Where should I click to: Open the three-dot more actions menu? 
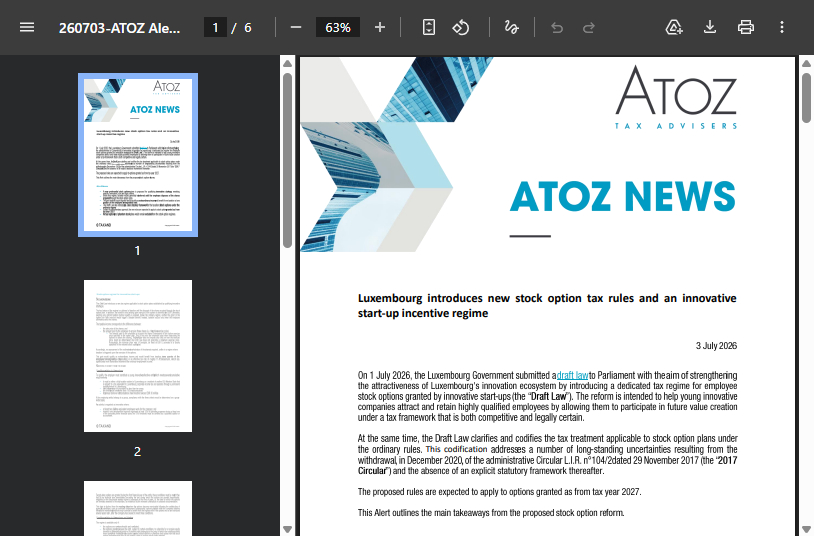tap(782, 27)
